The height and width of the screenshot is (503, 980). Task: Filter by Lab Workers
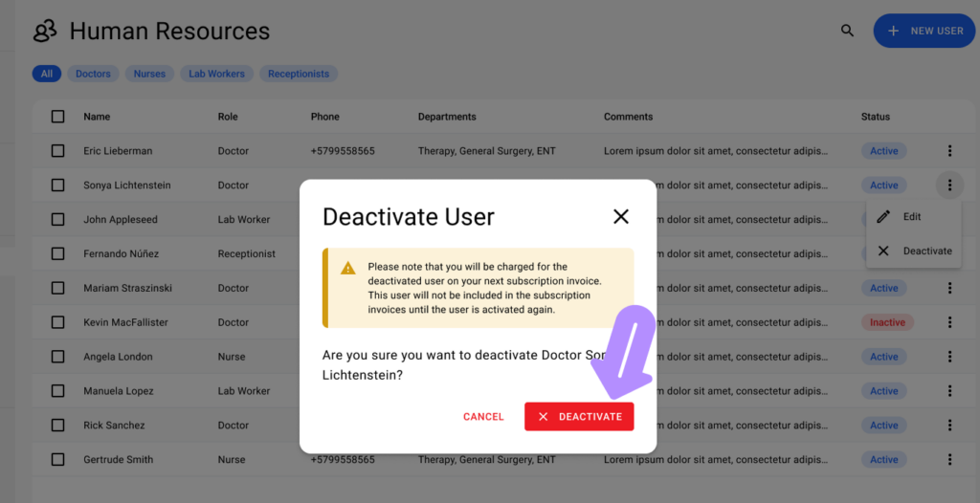click(217, 74)
